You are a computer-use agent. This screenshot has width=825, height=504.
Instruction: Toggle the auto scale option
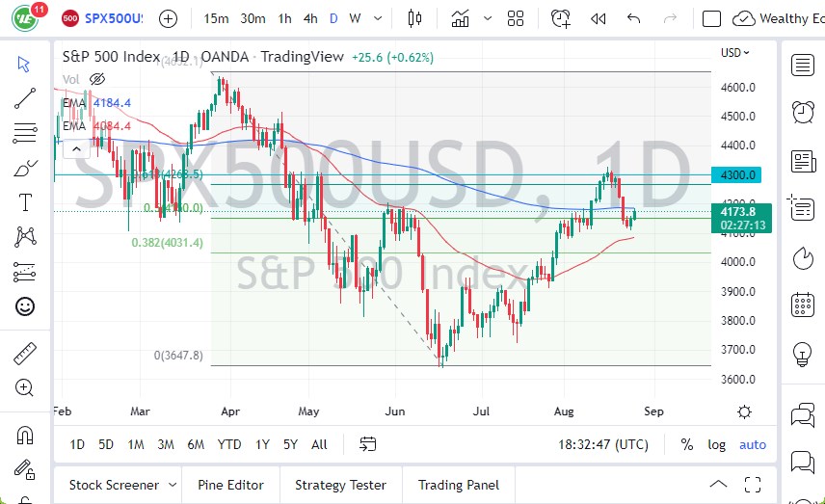(x=753, y=444)
